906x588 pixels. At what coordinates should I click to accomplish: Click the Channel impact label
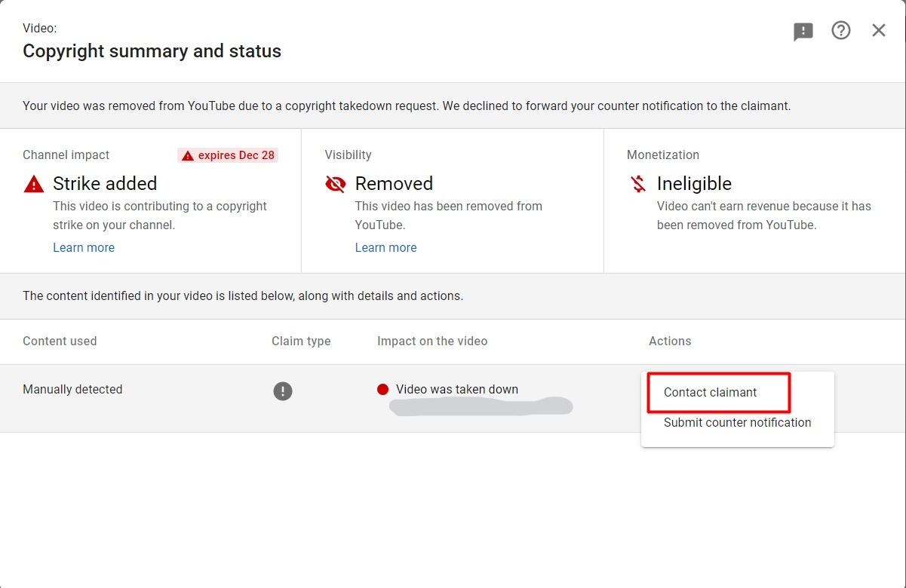click(x=66, y=155)
